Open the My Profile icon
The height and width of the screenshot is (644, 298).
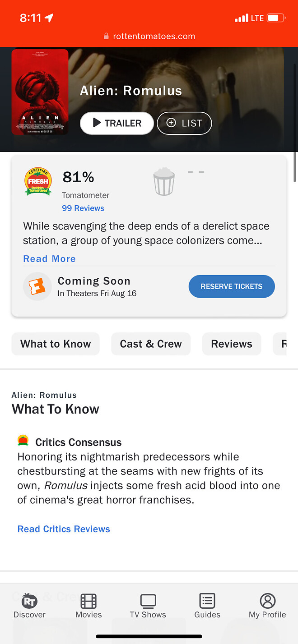pyautogui.click(x=267, y=601)
